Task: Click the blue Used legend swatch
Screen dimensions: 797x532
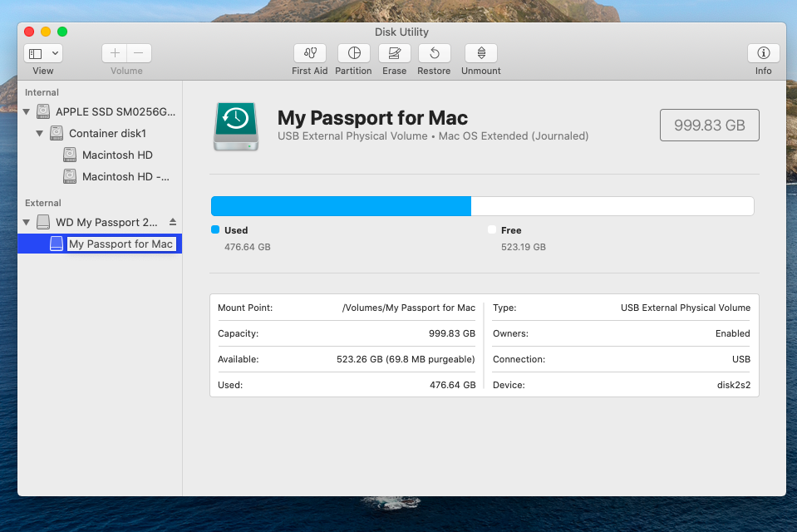Action: coord(215,230)
